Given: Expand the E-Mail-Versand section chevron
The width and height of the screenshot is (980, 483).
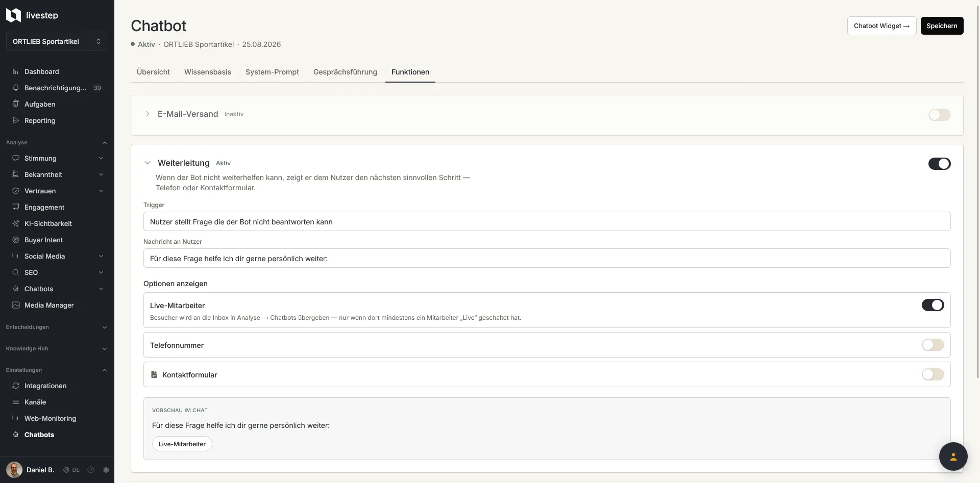Looking at the screenshot, I should pos(148,114).
